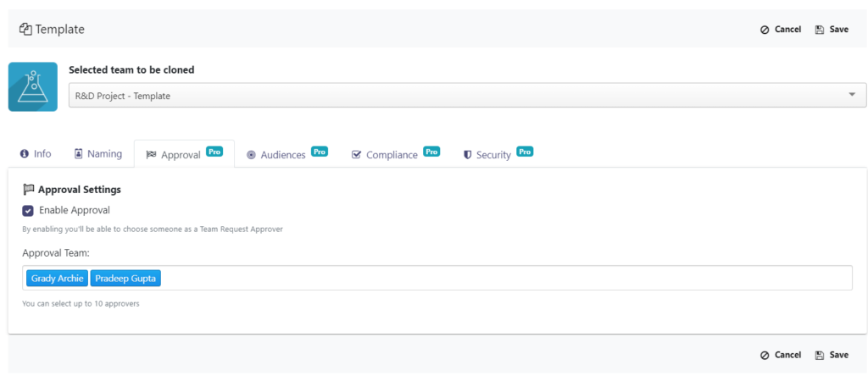The width and height of the screenshot is (868, 376).
Task: Click the R&D flask team icon
Action: point(33,87)
